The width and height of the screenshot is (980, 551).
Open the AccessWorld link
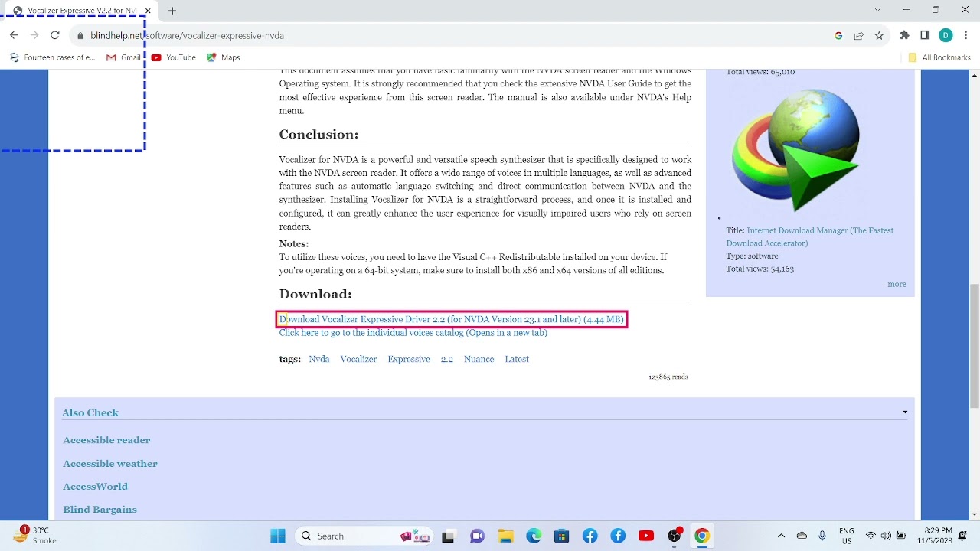[95, 487]
